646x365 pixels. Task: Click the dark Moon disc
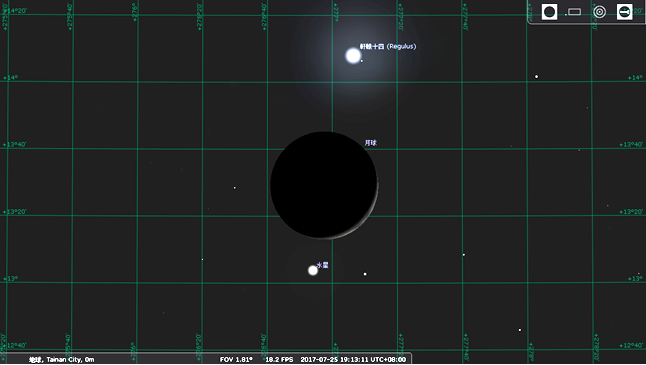[324, 185]
